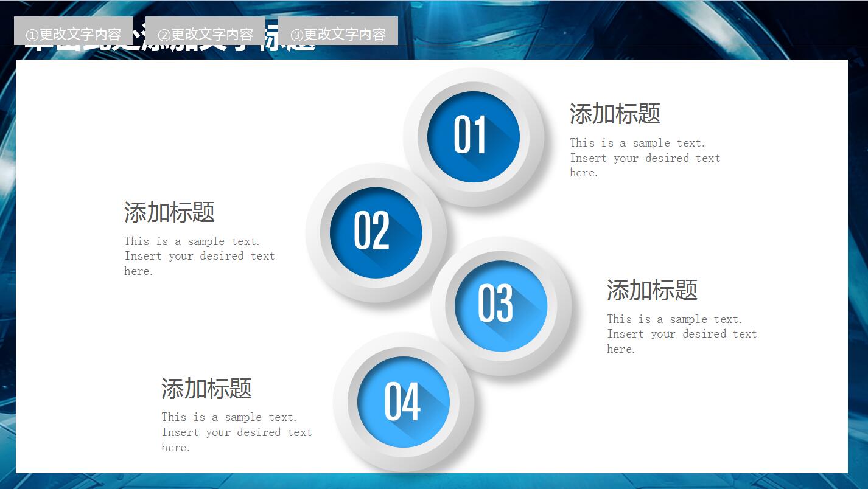The image size is (868, 489).
Task: Click the light blue 03 circle
Action: pos(500,305)
